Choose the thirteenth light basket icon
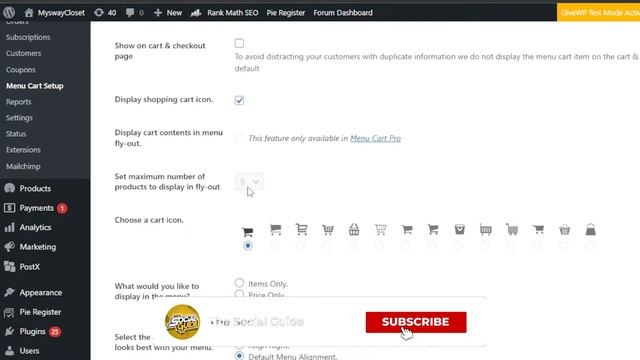The width and height of the screenshot is (640, 360). [x=564, y=230]
